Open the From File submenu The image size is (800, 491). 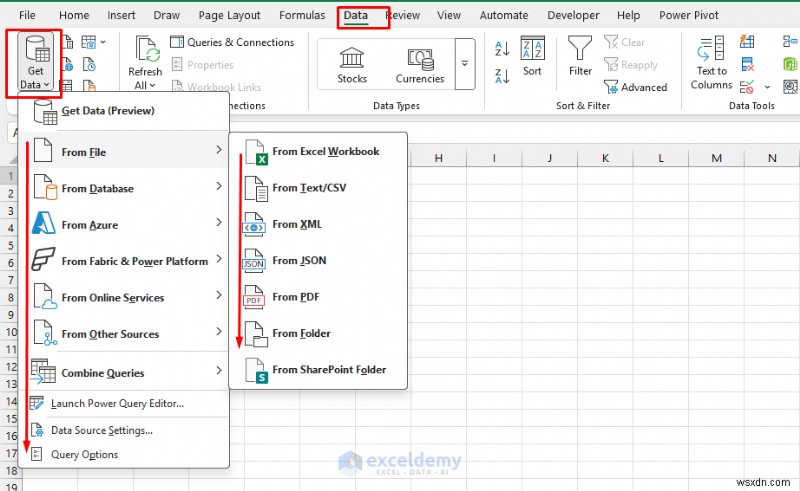124,152
